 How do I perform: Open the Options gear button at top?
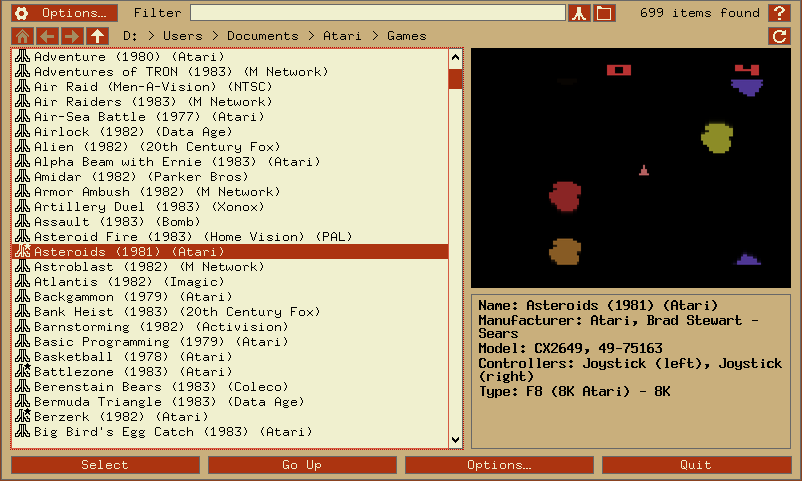tap(64, 13)
